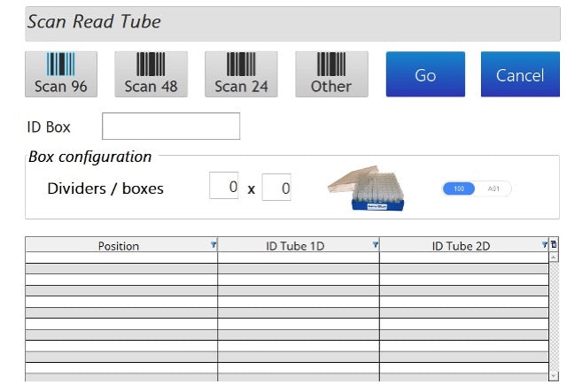The width and height of the screenshot is (567, 392).
Task: Focus the ID Box text field
Action: [171, 127]
